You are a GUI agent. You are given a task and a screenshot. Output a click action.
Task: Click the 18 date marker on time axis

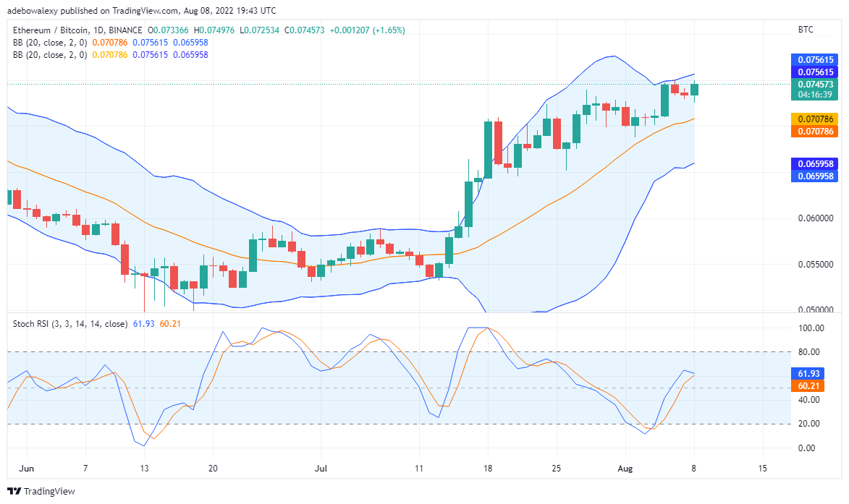[x=488, y=469]
